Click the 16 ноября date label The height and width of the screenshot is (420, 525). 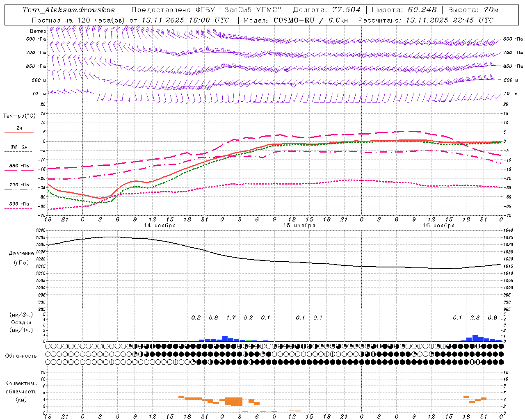point(438,226)
